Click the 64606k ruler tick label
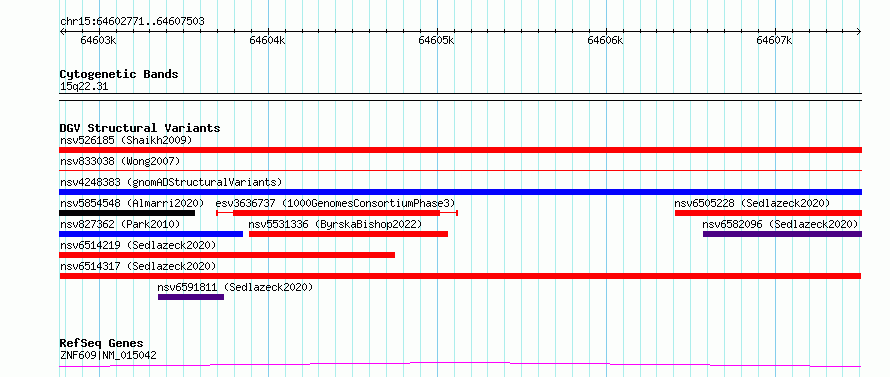The image size is (890, 377). [x=605, y=41]
